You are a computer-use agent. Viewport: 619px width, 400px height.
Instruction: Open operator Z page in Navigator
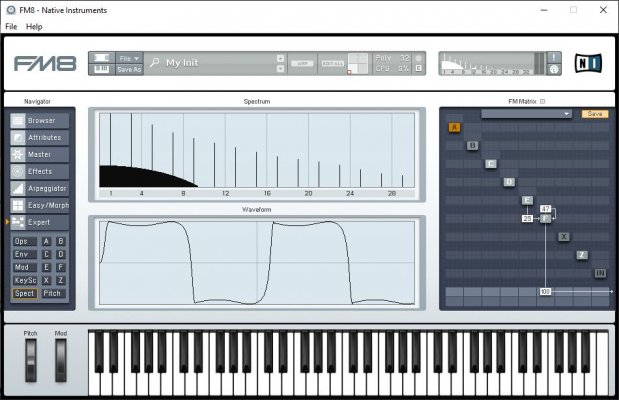(61, 280)
